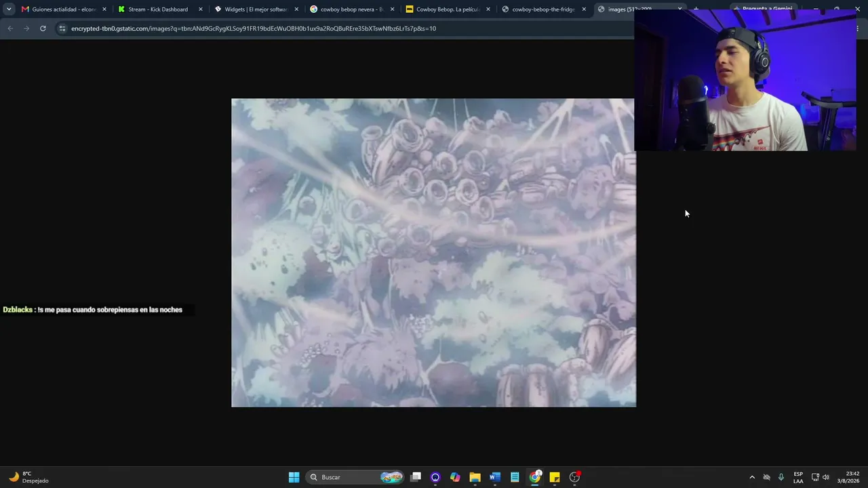The width and height of the screenshot is (868, 488).
Task: Open the tab search dropdown arrow
Action: click(9, 9)
